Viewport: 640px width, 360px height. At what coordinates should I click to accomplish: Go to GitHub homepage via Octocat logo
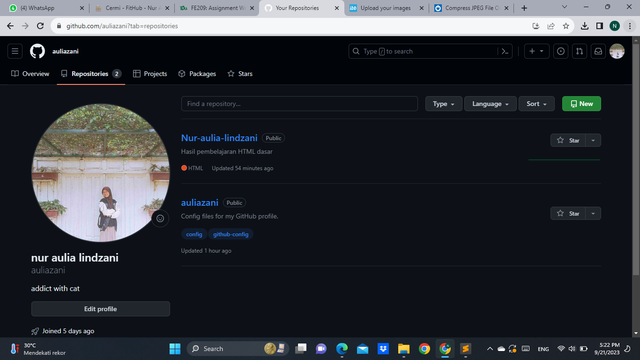click(37, 51)
